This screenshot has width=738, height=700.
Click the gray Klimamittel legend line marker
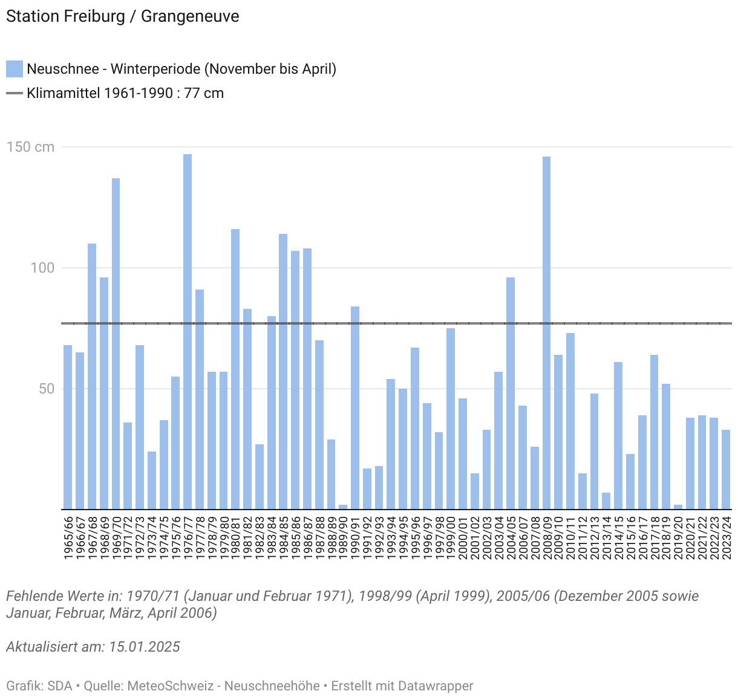(x=15, y=94)
